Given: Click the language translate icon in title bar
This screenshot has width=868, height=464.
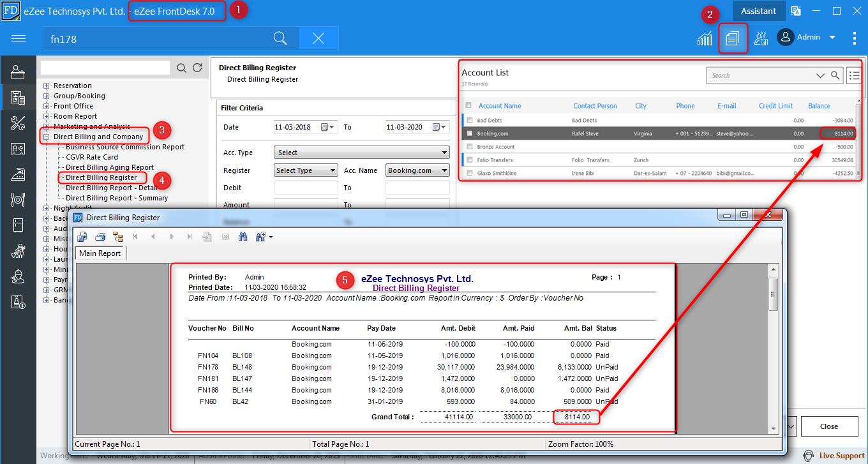Looking at the screenshot, I should click(x=796, y=11).
